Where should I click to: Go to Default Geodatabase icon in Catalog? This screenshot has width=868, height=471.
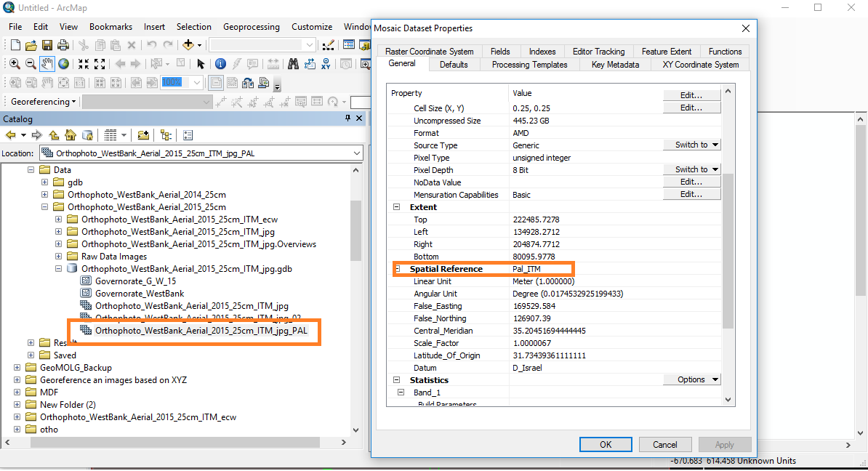coord(87,135)
